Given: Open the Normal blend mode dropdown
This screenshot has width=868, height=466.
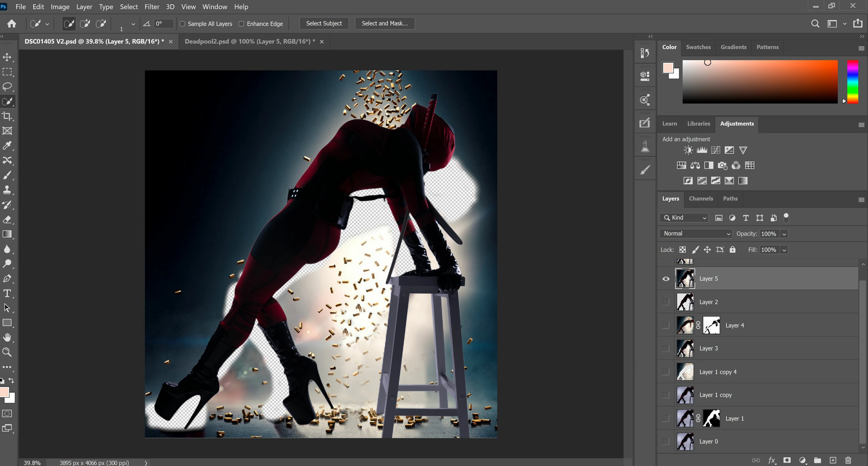Looking at the screenshot, I should 696,234.
